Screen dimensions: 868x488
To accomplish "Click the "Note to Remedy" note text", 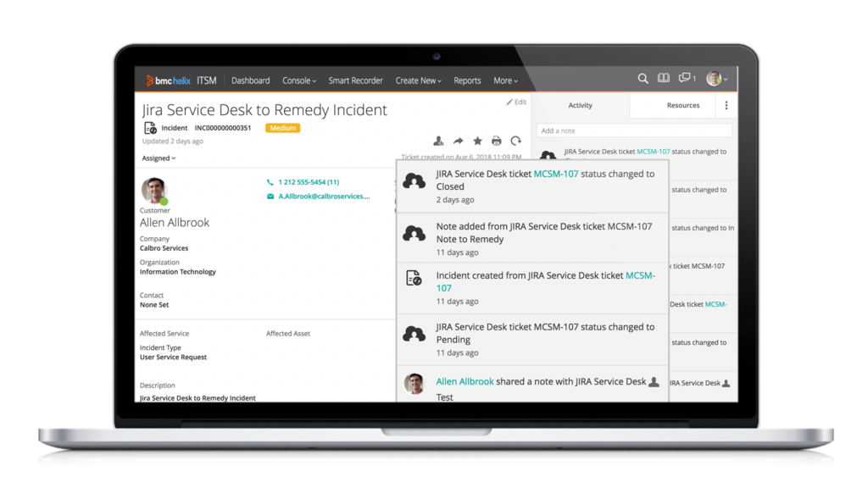I will pyautogui.click(x=470, y=239).
